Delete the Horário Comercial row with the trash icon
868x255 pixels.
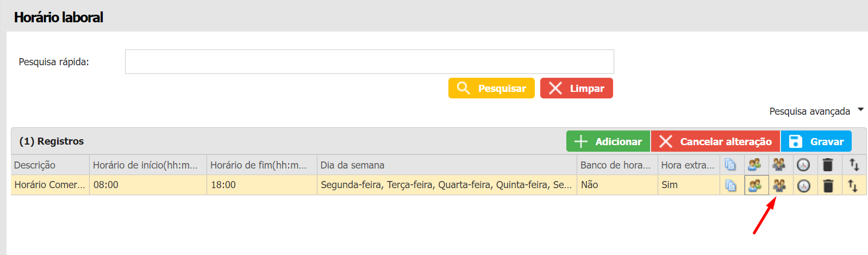828,185
